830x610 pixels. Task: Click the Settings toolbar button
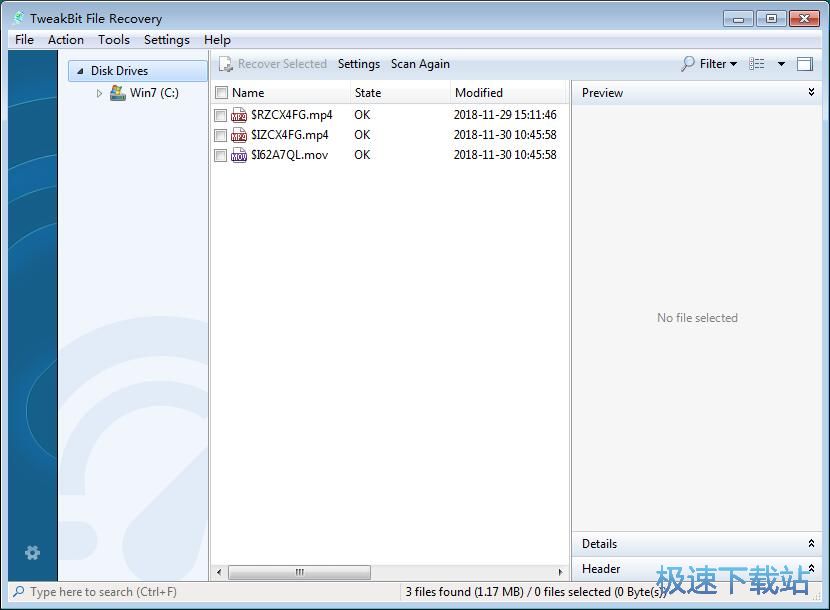[359, 64]
